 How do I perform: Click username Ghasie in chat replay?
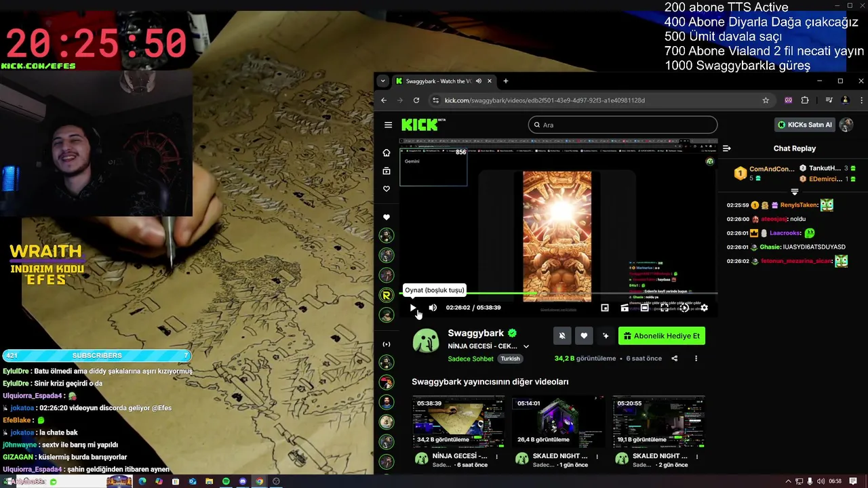coord(770,247)
